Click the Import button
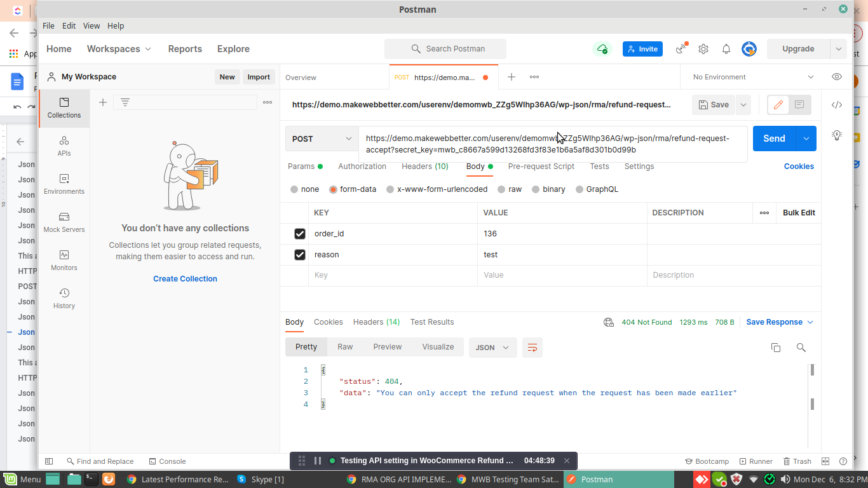The height and width of the screenshot is (488, 868). (x=259, y=77)
